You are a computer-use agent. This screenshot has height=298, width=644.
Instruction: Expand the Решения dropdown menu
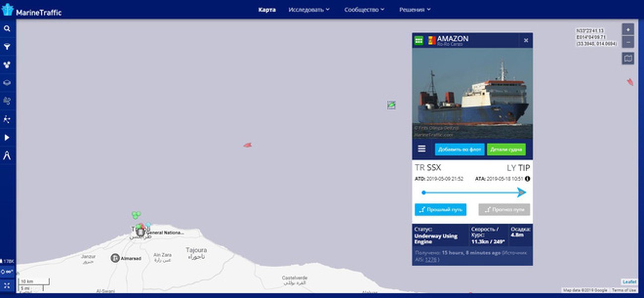(x=415, y=9)
